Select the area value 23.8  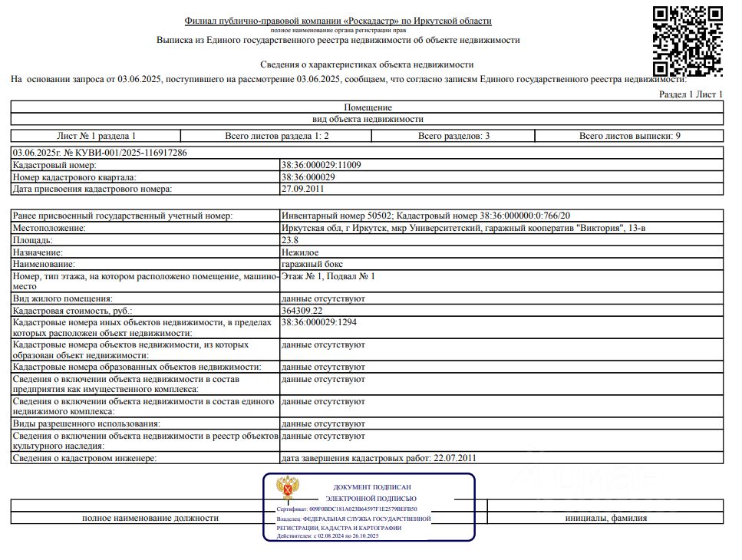click(289, 240)
